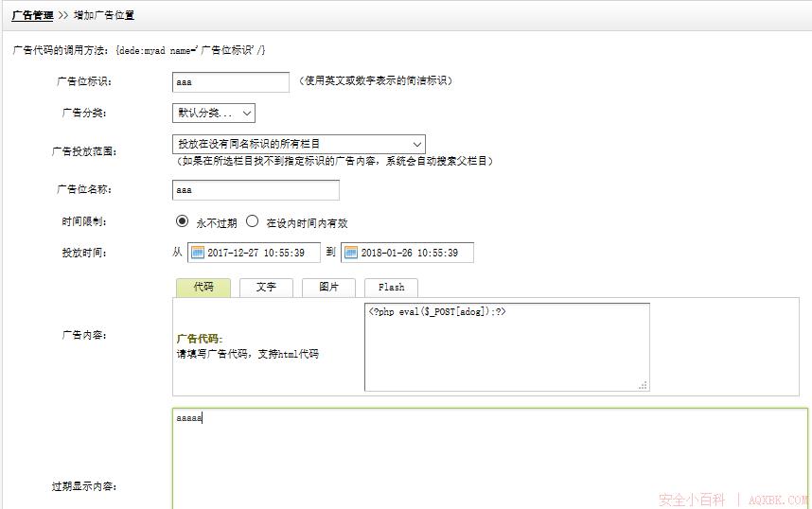
Task: Click the 请填写广告代码 hint text
Action: [248, 354]
